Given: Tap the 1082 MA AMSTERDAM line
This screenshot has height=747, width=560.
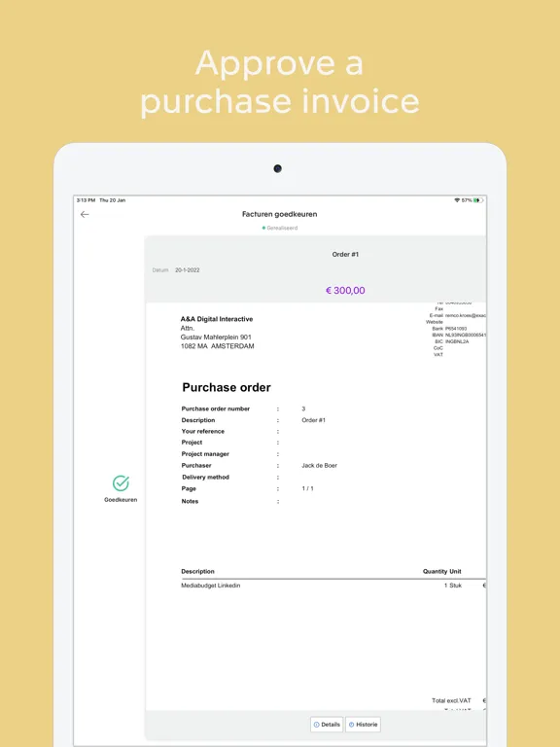Looking at the screenshot, I should pyautogui.click(x=217, y=346).
